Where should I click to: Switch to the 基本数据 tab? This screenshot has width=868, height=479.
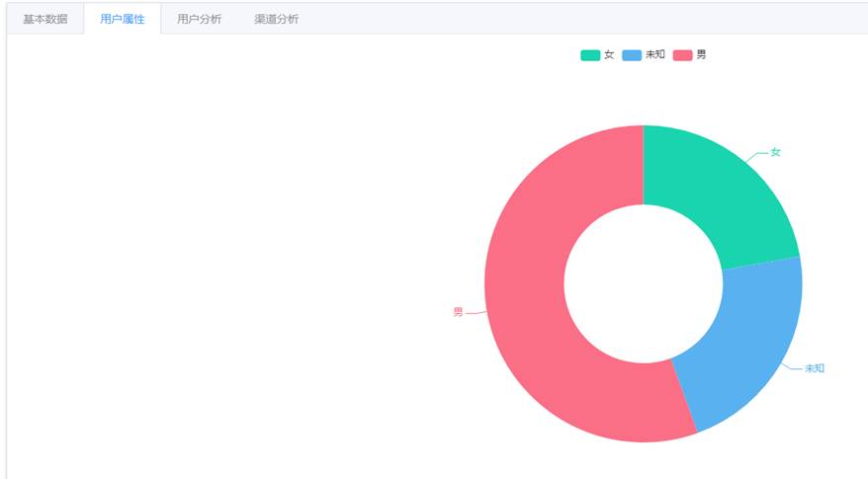coord(45,19)
